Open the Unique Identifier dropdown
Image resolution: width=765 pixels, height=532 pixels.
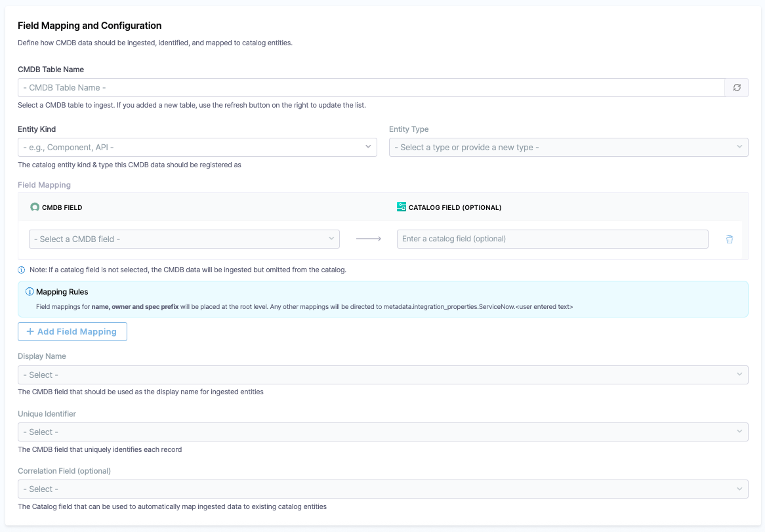click(382, 432)
